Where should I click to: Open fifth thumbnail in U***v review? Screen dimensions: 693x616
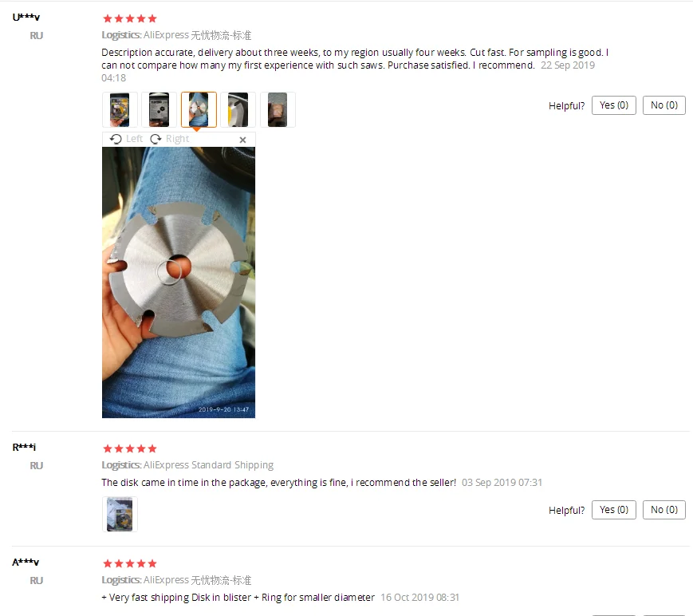point(278,109)
